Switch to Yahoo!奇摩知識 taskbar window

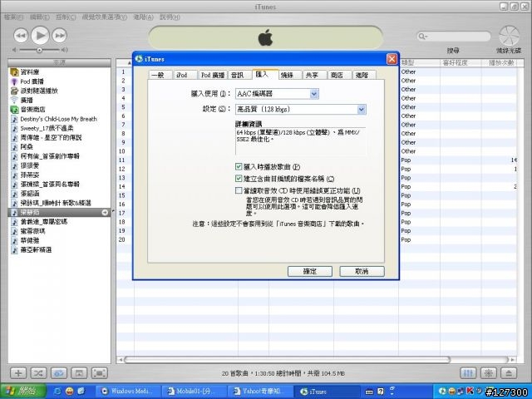[x=260, y=392]
